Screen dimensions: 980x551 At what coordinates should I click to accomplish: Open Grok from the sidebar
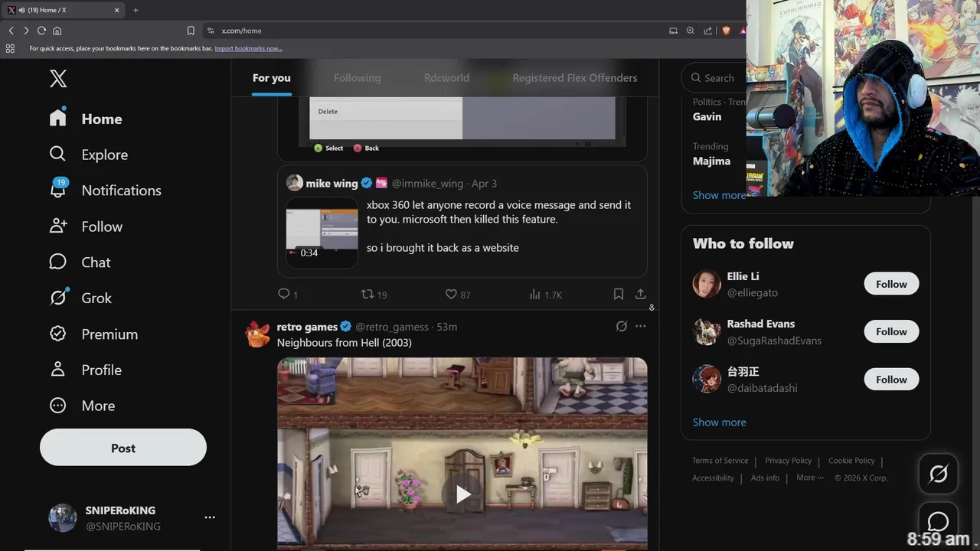[80, 298]
